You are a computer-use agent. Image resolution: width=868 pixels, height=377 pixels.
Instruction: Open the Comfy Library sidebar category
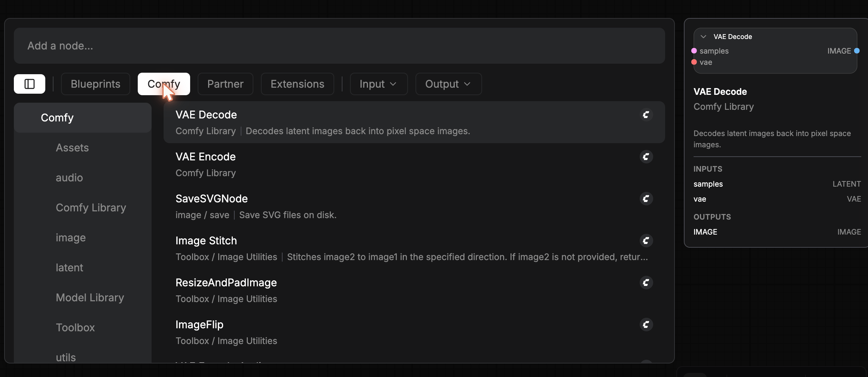click(x=83, y=208)
